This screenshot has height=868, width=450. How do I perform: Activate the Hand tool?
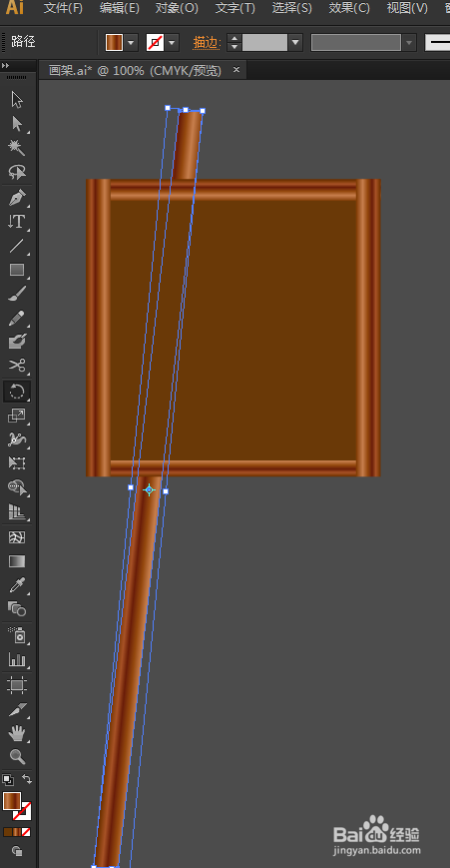click(x=17, y=733)
